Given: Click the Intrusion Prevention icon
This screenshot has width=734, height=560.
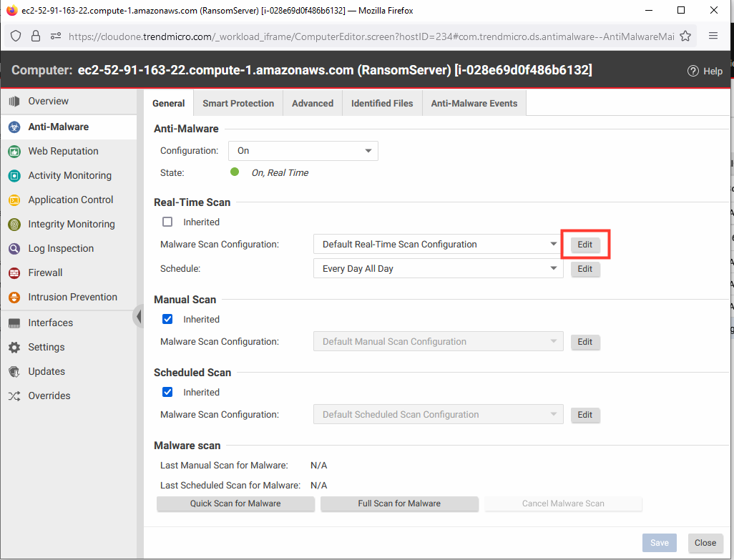Looking at the screenshot, I should tap(14, 297).
